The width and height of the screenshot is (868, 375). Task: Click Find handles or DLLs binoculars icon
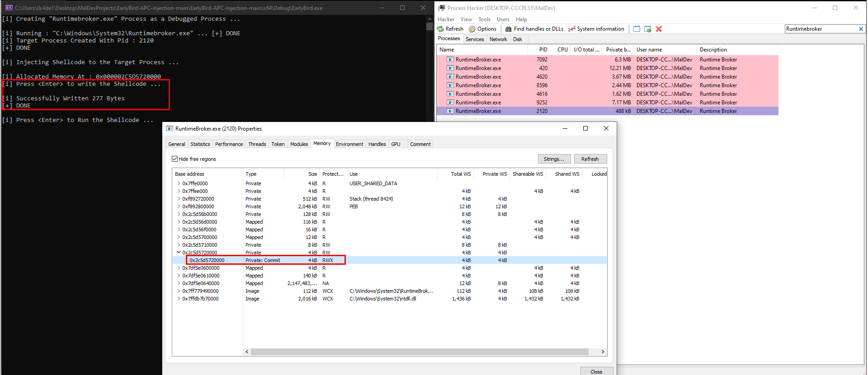509,29
